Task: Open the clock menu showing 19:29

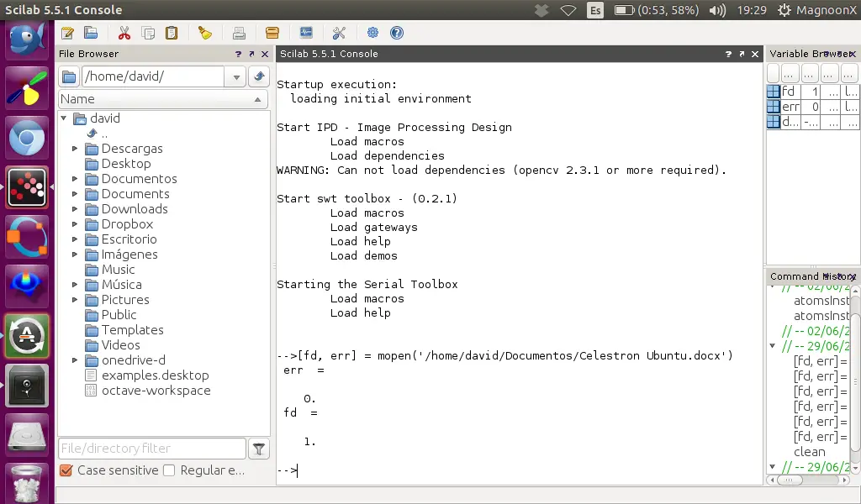Action: 752,10
